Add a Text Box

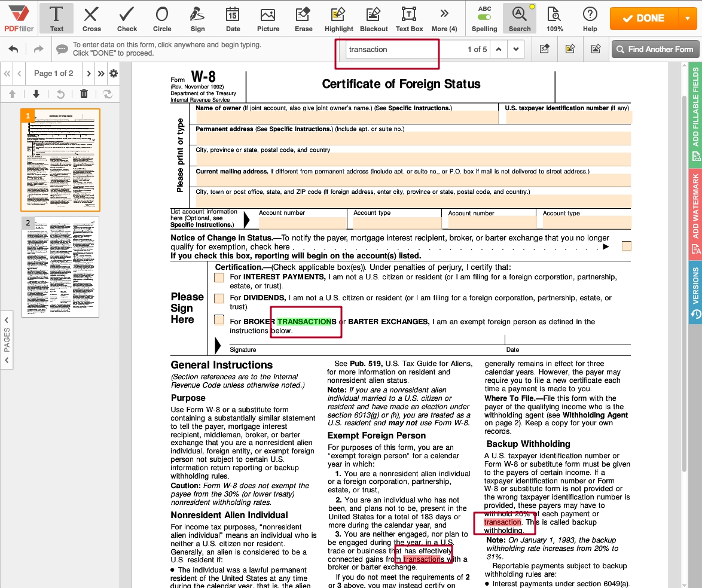point(409,19)
